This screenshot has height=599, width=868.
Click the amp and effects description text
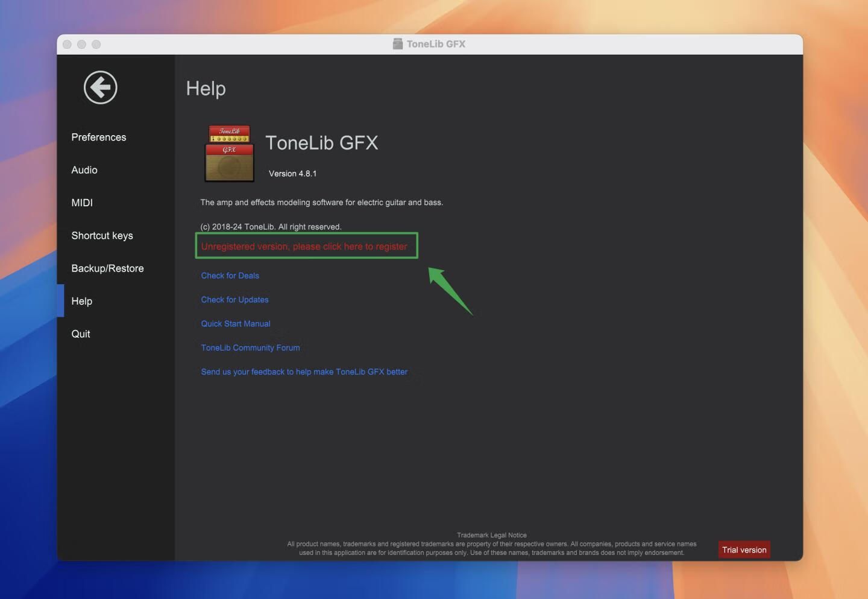[321, 203]
